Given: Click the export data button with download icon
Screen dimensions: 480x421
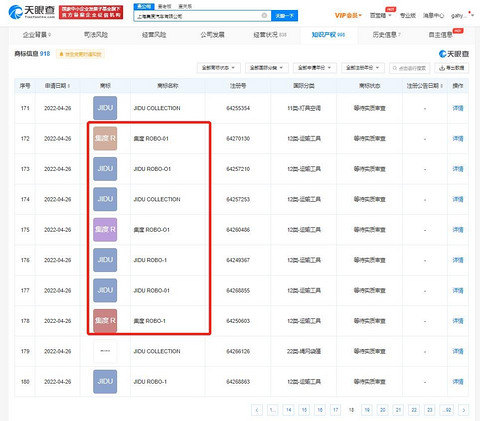Looking at the screenshot, I should point(452,68).
